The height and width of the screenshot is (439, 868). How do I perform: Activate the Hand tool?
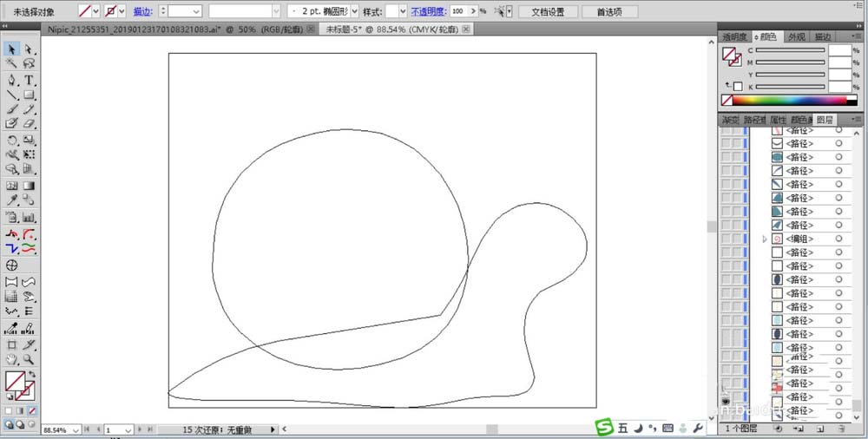[12, 358]
